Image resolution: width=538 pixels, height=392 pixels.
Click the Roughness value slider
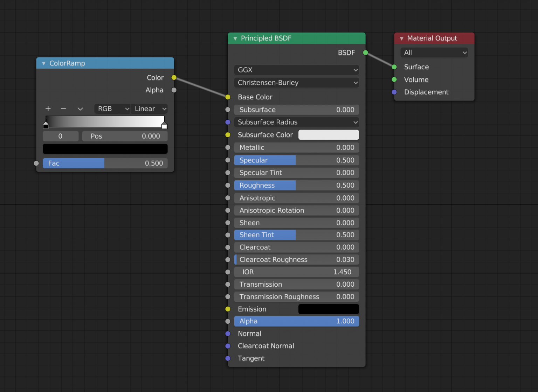pos(297,185)
